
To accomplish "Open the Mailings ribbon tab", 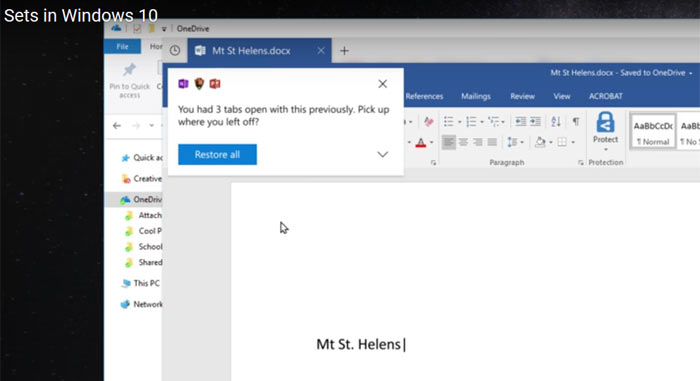I will (476, 96).
